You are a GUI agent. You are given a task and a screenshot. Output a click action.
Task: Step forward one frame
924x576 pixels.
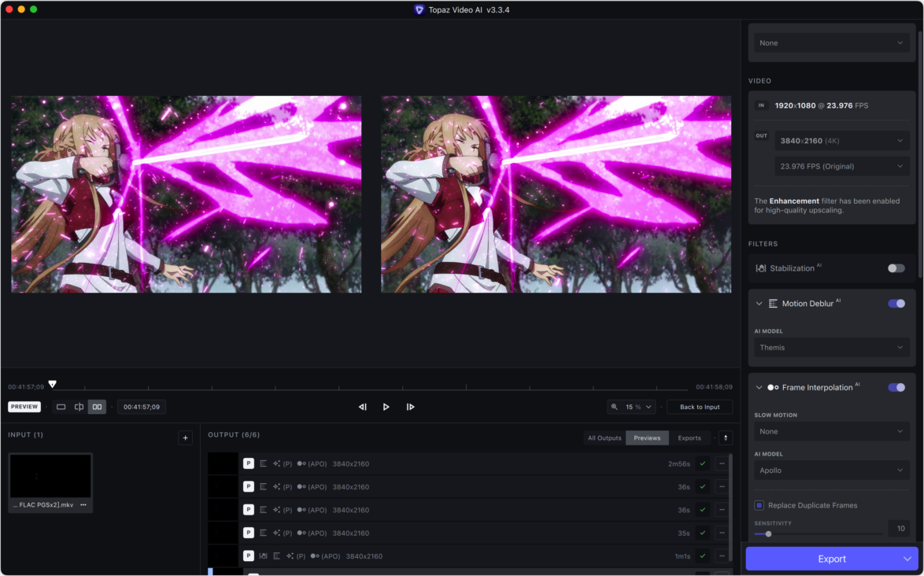(410, 407)
